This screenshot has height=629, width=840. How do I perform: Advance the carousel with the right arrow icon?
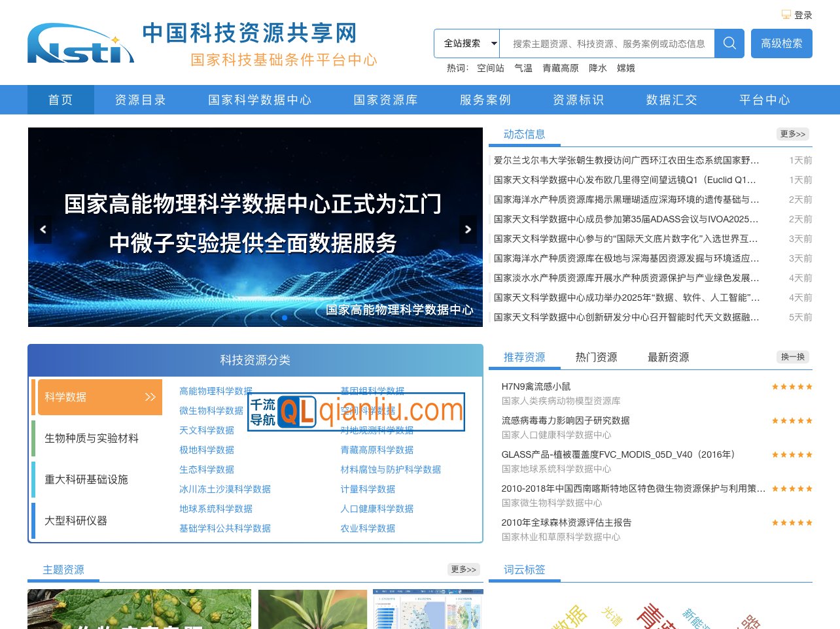468,229
